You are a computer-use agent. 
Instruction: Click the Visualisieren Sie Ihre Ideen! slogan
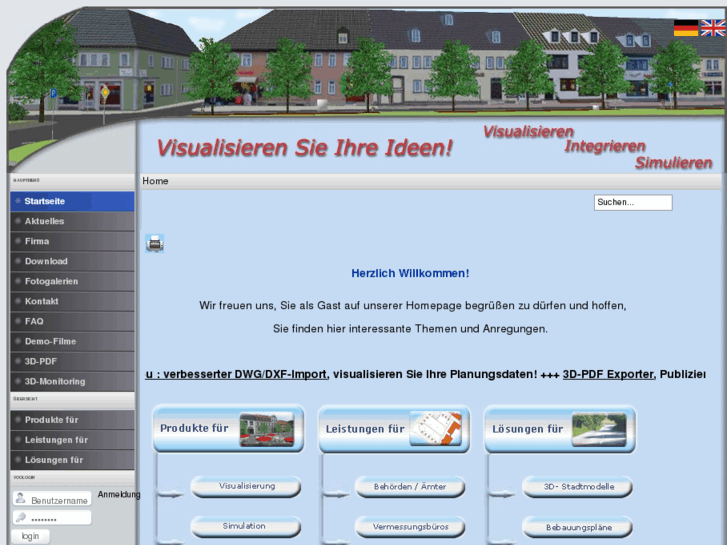(x=304, y=148)
